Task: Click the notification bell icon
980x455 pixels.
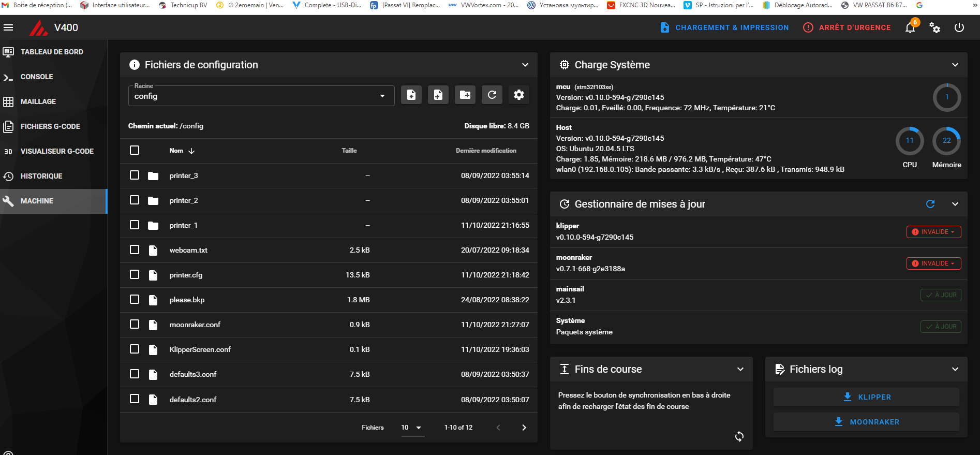Action: (x=910, y=28)
